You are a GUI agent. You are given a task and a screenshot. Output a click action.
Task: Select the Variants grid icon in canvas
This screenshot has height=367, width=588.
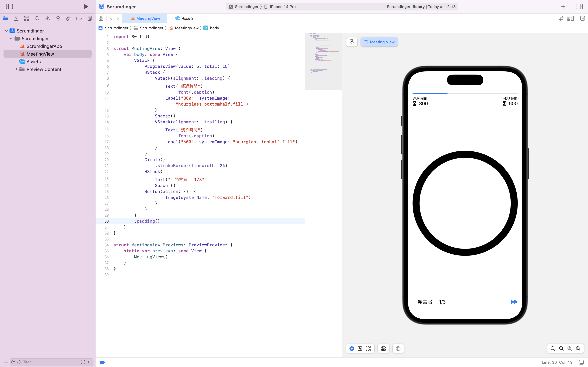coord(368,348)
